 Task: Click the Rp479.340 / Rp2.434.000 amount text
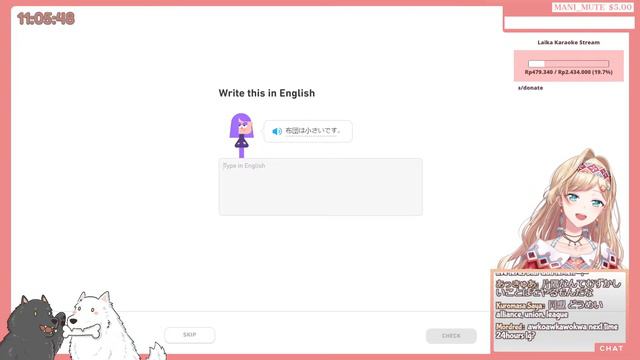click(569, 72)
